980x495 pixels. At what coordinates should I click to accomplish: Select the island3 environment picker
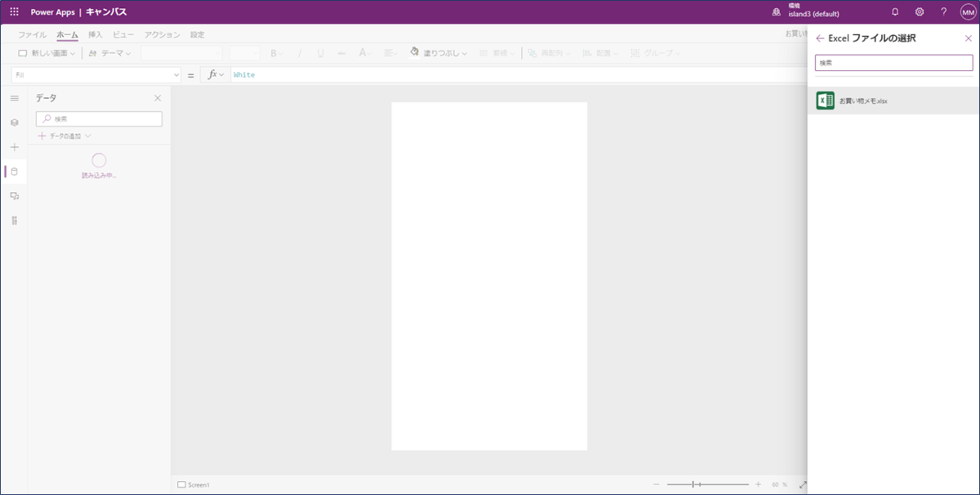[805, 11]
